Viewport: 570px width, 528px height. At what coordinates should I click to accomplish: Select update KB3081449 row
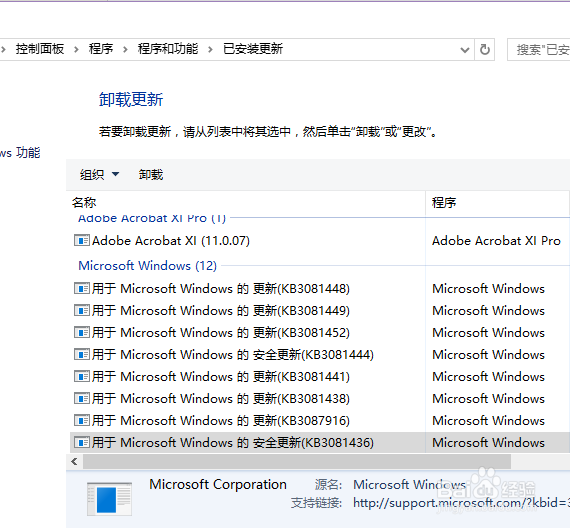(x=320, y=310)
